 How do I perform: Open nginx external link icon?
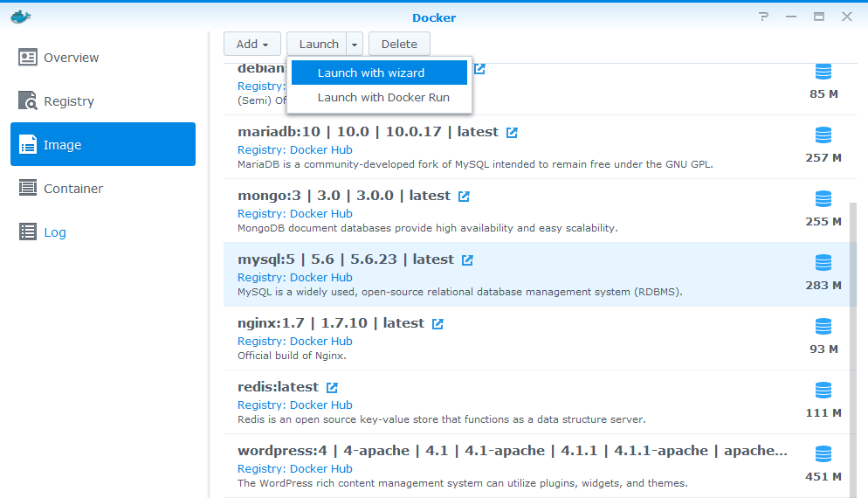[x=437, y=323]
